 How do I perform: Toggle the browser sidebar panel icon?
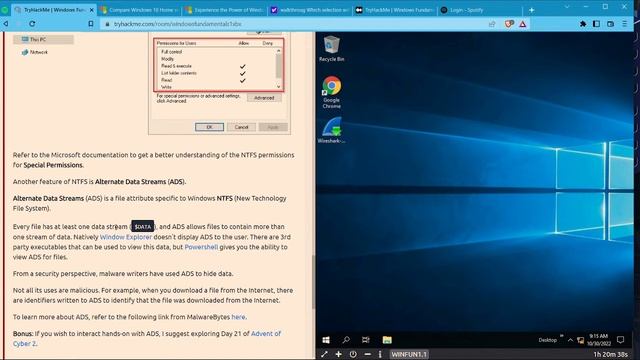tap(596, 24)
